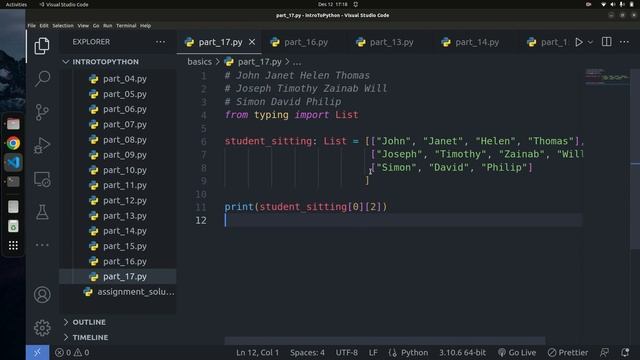Image resolution: width=640 pixels, height=360 pixels.
Task: Show errors and warnings count in status bar
Action: pos(72,353)
